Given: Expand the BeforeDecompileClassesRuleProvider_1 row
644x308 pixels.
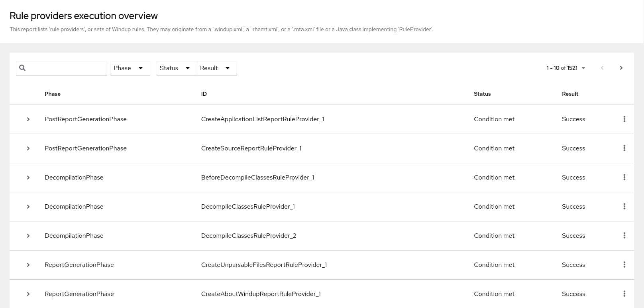Looking at the screenshot, I should [x=28, y=178].
